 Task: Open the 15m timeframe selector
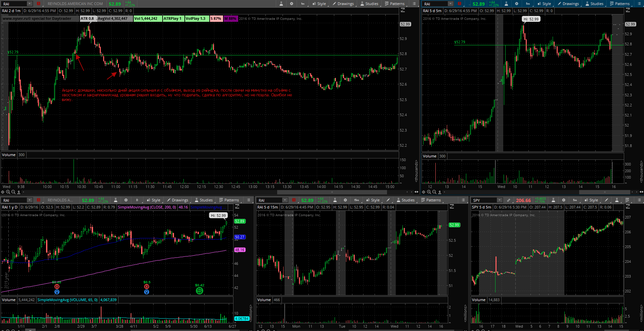click(x=356, y=200)
